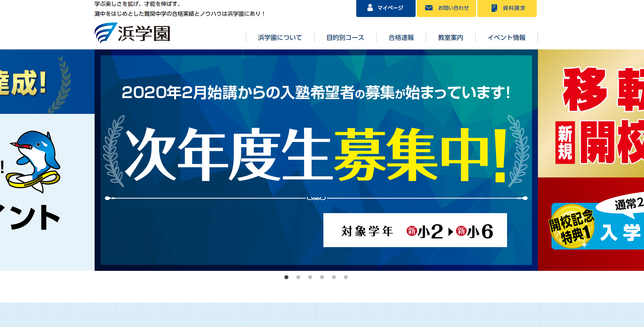
Task: Click the document icon beside 資料請求
Action: tap(494, 8)
